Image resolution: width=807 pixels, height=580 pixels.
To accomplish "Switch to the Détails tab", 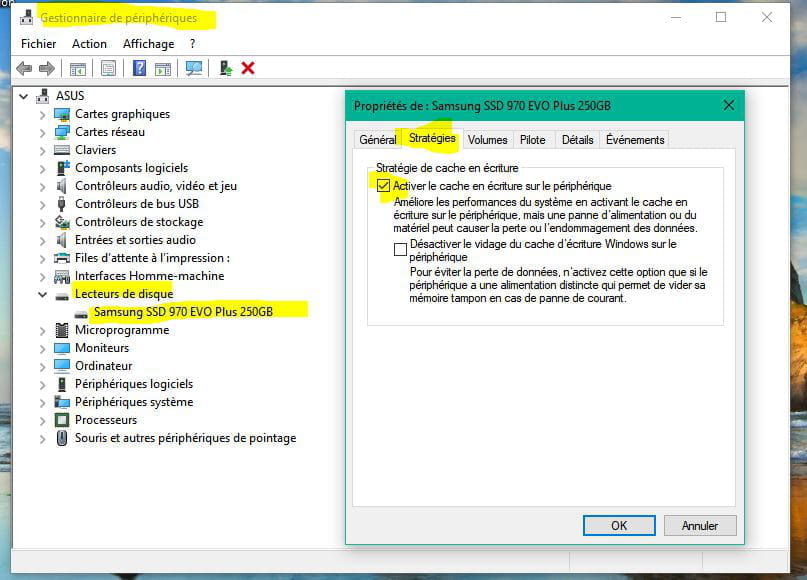I will pyautogui.click(x=577, y=139).
